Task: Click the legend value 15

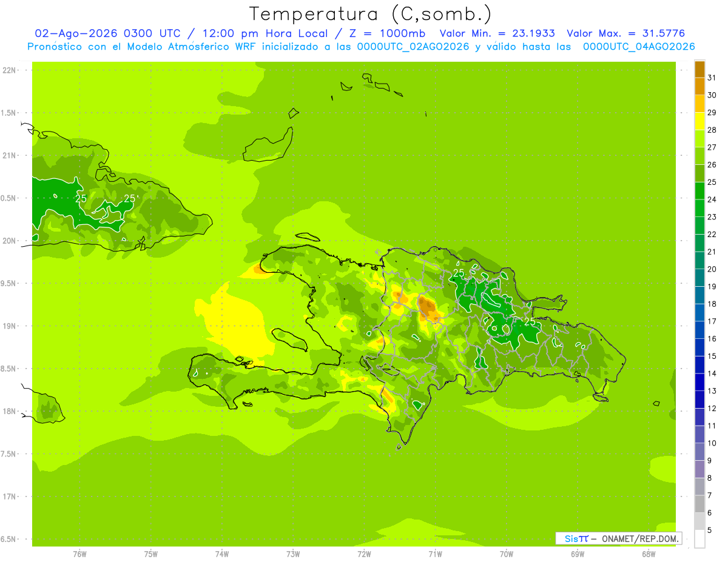Action: pos(712,356)
